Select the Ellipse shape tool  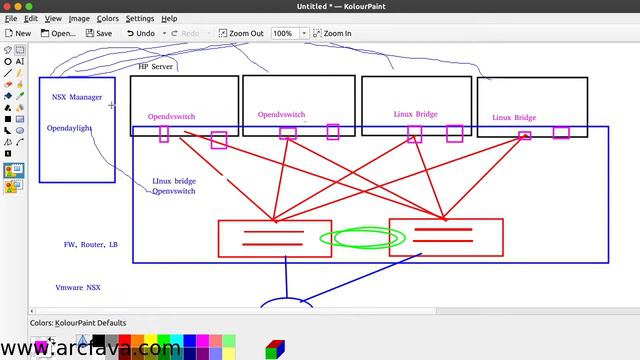[x=20, y=131]
